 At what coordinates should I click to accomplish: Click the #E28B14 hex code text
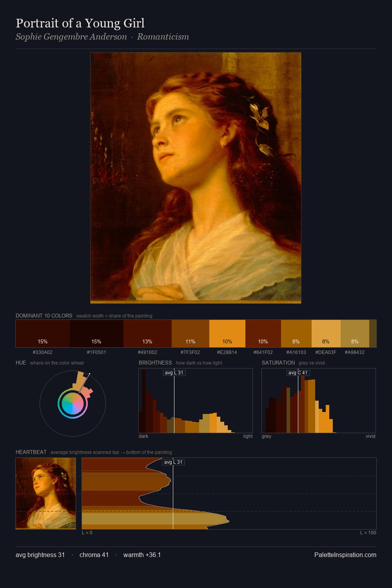227,352
